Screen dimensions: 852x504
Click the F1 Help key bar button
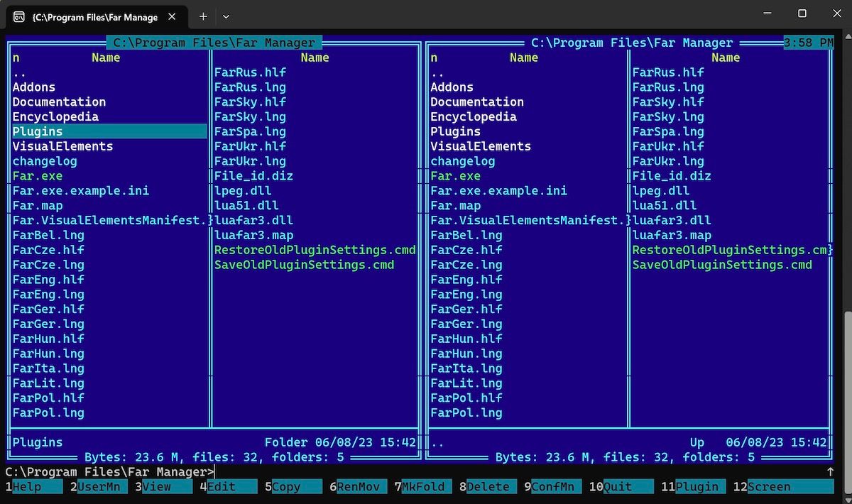pyautogui.click(x=35, y=487)
